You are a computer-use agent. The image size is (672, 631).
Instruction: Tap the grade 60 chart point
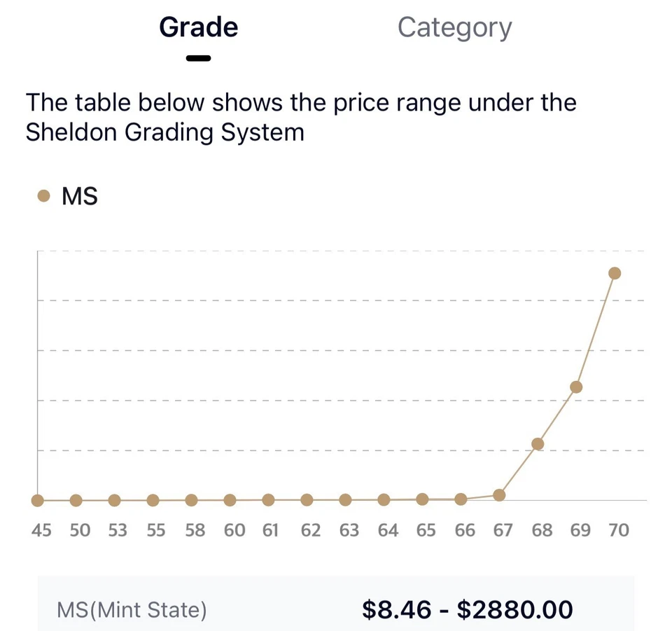[x=230, y=500]
